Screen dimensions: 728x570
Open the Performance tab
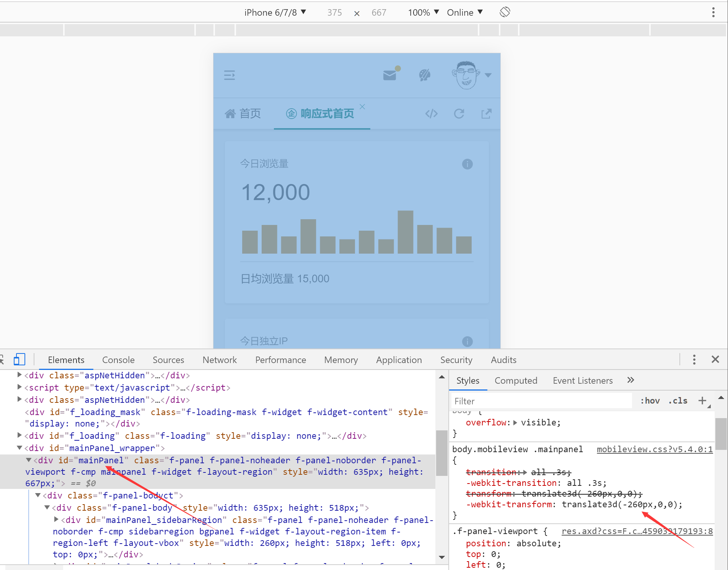coord(280,360)
